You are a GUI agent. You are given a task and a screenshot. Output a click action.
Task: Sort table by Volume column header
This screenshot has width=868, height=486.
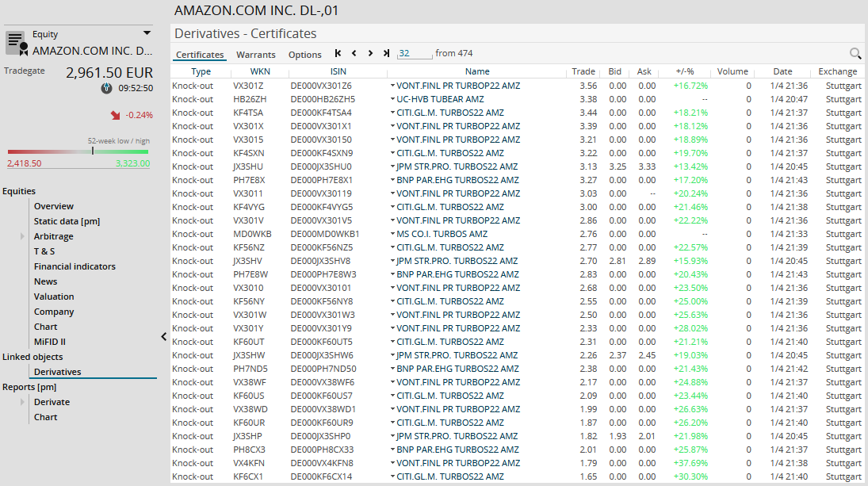[x=732, y=71]
